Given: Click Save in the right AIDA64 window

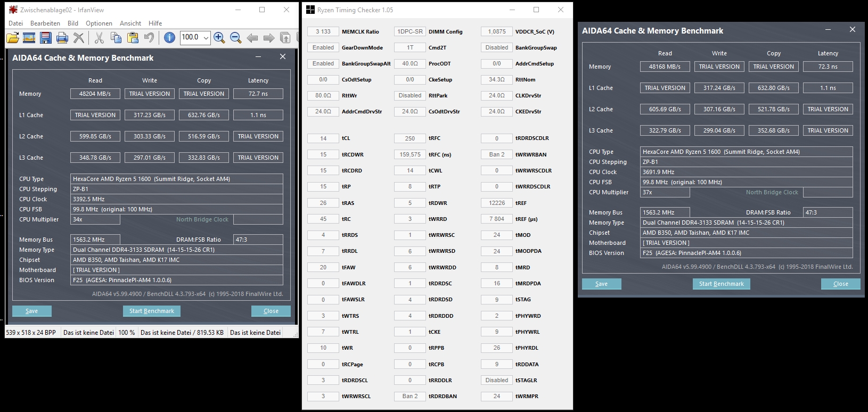Looking at the screenshot, I should pos(602,284).
